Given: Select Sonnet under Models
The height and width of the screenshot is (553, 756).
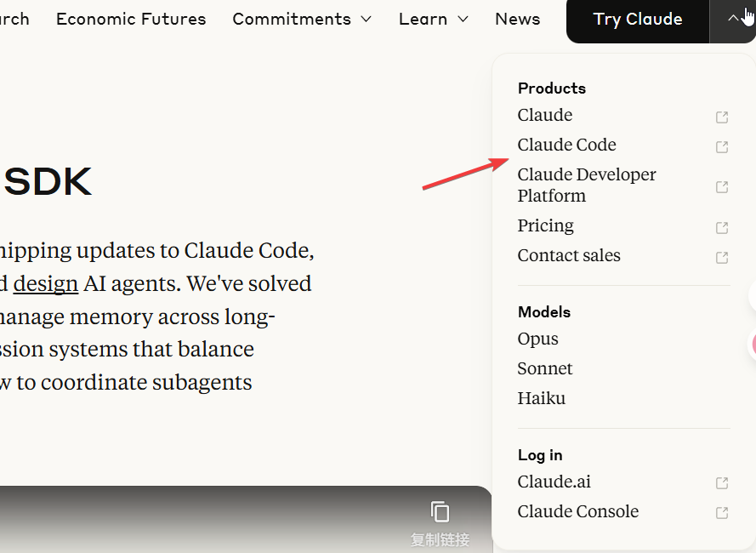Looking at the screenshot, I should (x=544, y=368).
